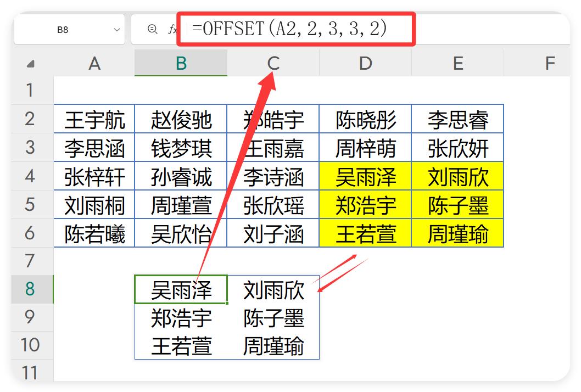Click yellow cell 周瑾瑜 in column E

tap(457, 233)
